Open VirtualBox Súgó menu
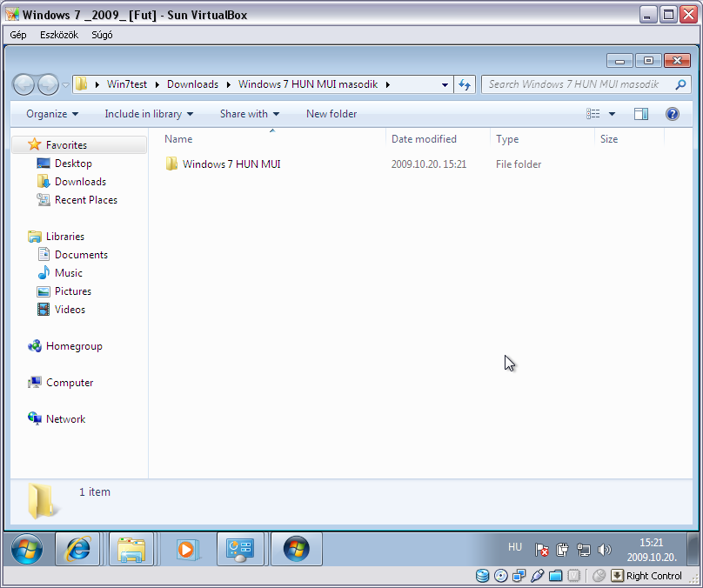Image resolution: width=703 pixels, height=588 pixels. [102, 35]
